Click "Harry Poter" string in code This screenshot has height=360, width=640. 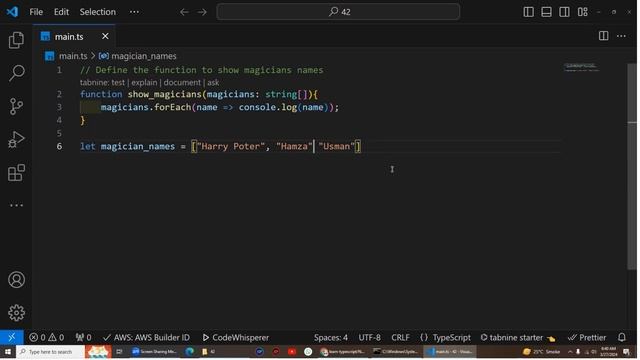231,146
